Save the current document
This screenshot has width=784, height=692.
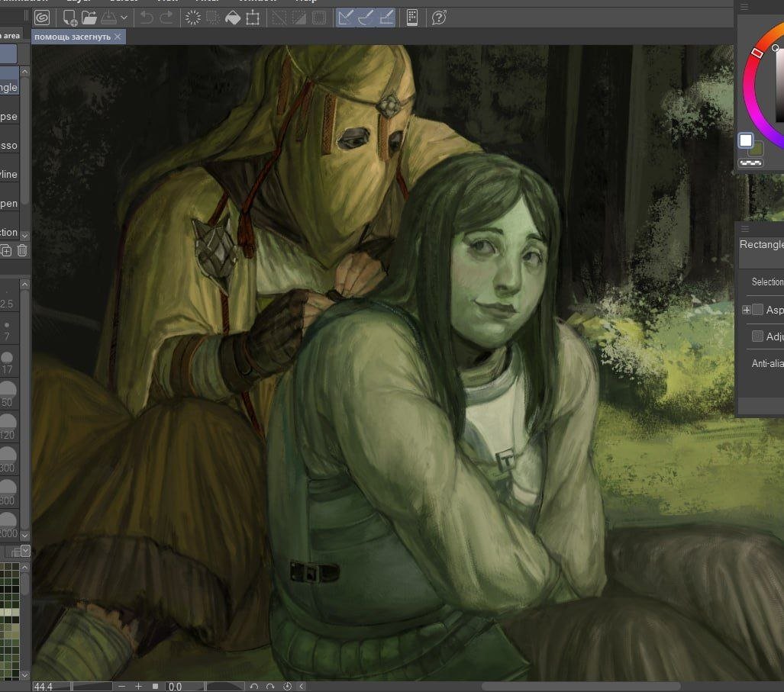click(108, 18)
